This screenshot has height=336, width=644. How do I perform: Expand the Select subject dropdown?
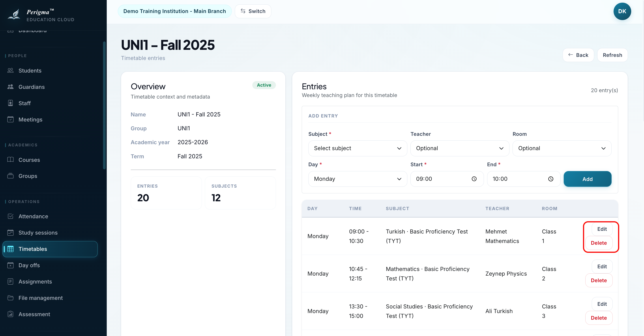click(358, 148)
